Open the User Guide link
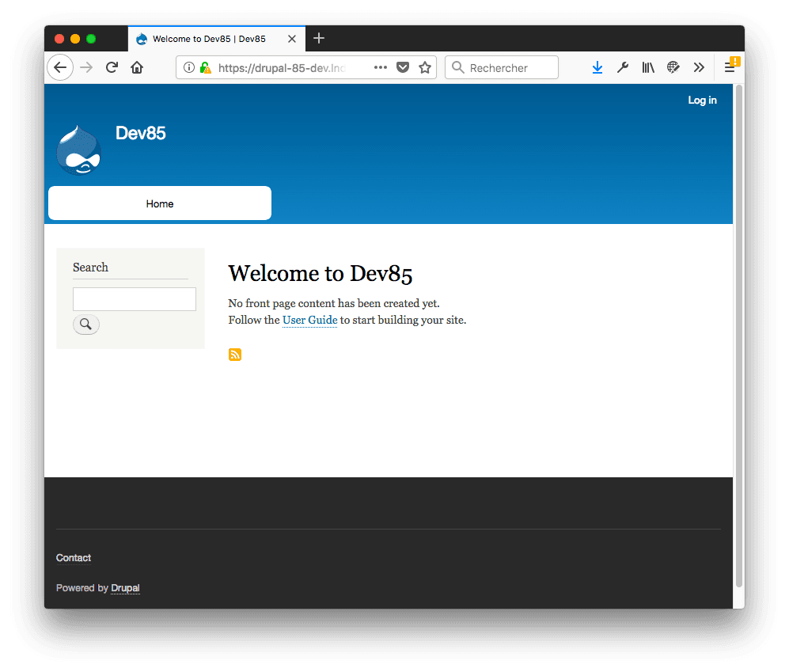The height and width of the screenshot is (672, 789). [309, 320]
